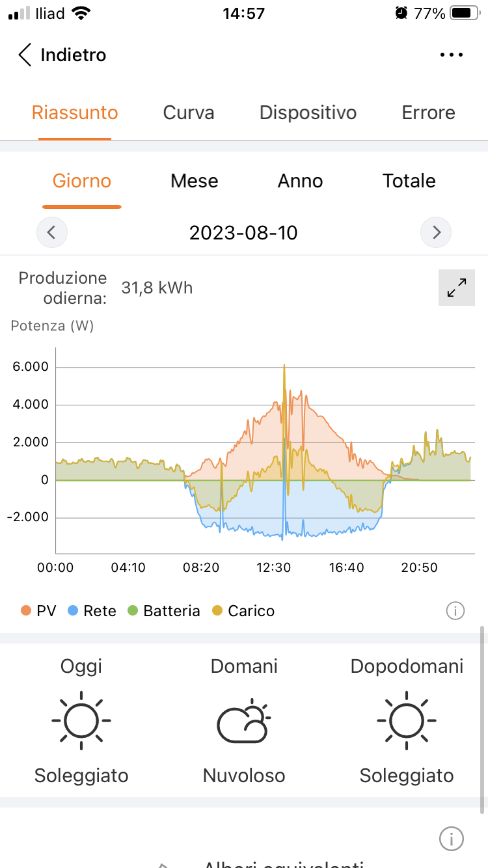This screenshot has height=868, width=488.
Task: Toggle the Rete series in legend
Action: (x=92, y=611)
